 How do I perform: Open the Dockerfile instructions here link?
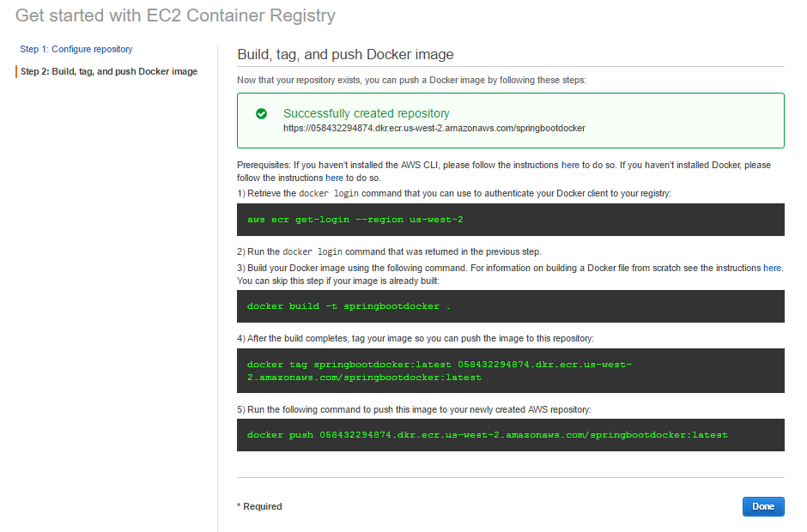(772, 268)
